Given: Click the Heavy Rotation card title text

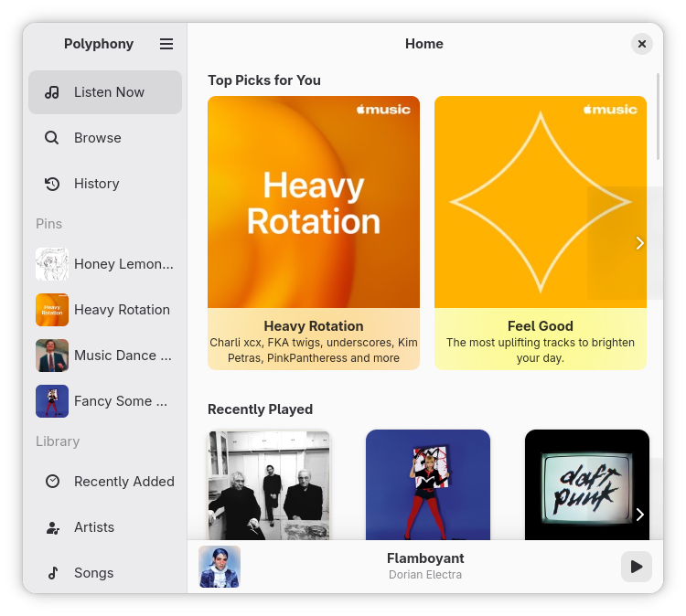Looking at the screenshot, I should click(314, 326).
